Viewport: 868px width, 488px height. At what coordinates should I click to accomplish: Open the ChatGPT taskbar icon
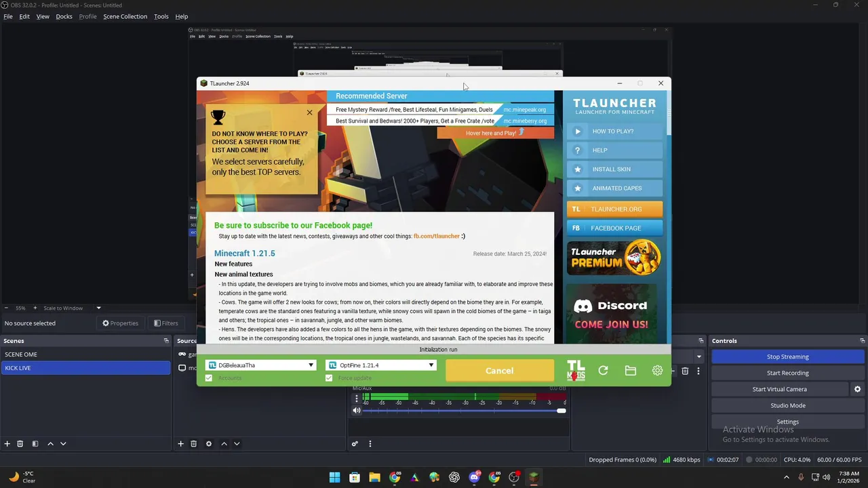(454, 477)
